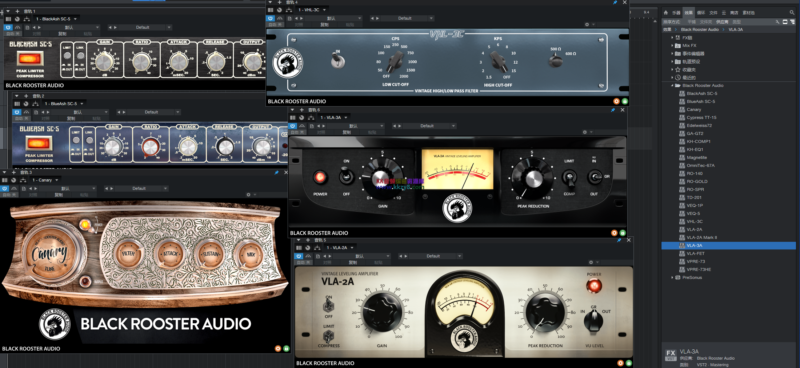Open 1 - VHL-3C instance dropdown
800x368 pixels.
point(312,10)
